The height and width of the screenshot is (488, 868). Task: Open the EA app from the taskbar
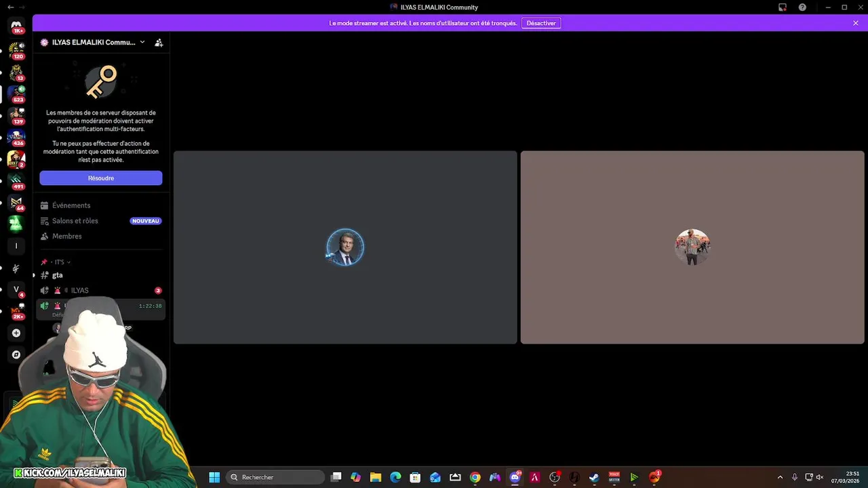tap(654, 477)
